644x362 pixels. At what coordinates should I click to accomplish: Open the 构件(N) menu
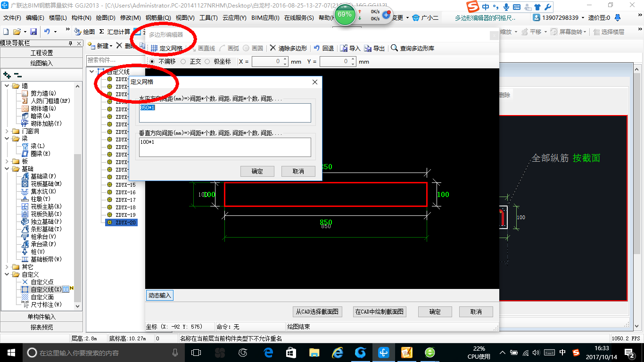click(x=82, y=18)
